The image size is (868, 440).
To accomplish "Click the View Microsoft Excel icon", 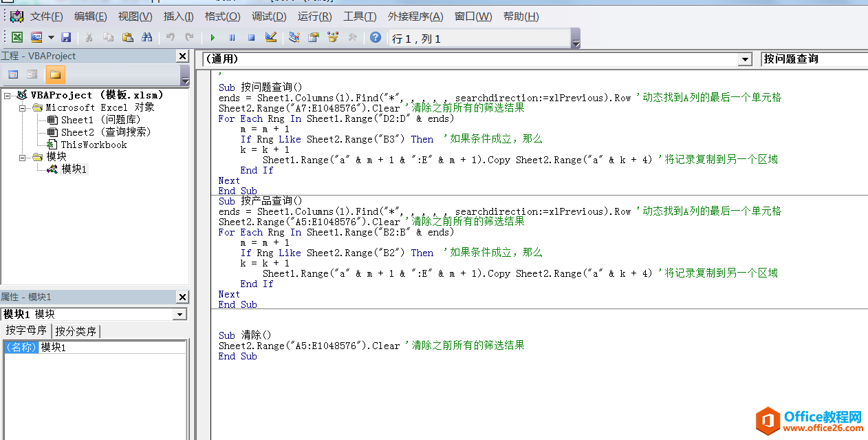I will [17, 37].
